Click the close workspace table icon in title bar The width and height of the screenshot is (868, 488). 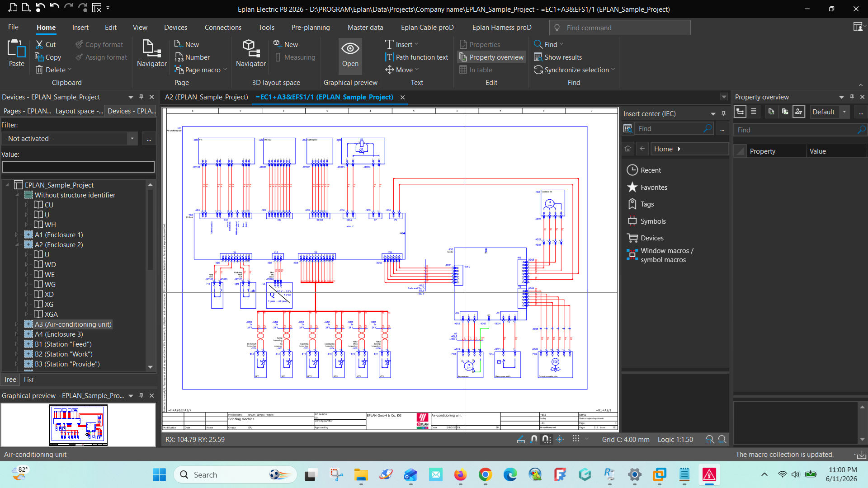(97, 8)
